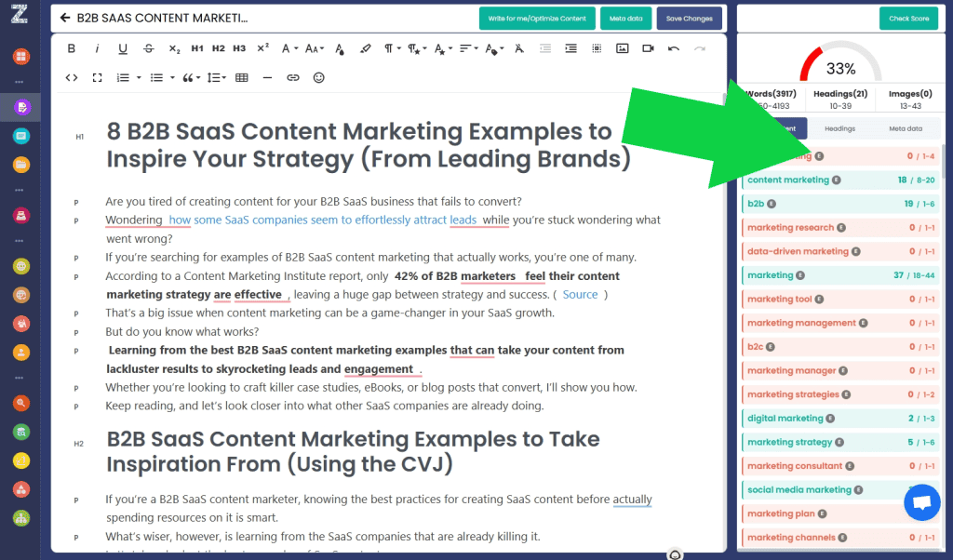Click Write for me/Optimize Content button

pyautogui.click(x=537, y=19)
